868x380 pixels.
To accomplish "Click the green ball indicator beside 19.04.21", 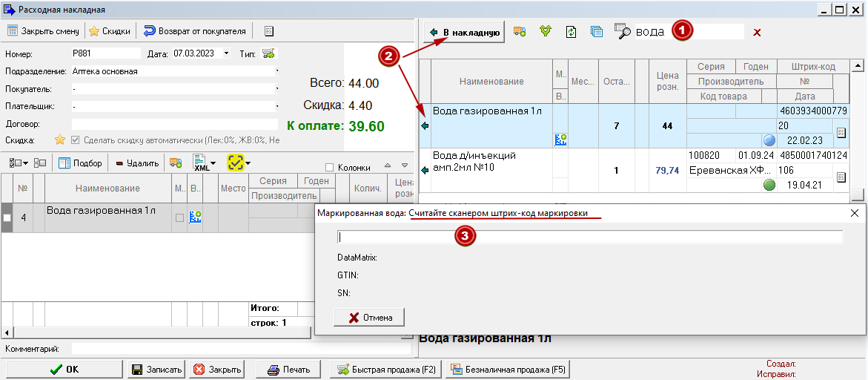I will 769,185.
